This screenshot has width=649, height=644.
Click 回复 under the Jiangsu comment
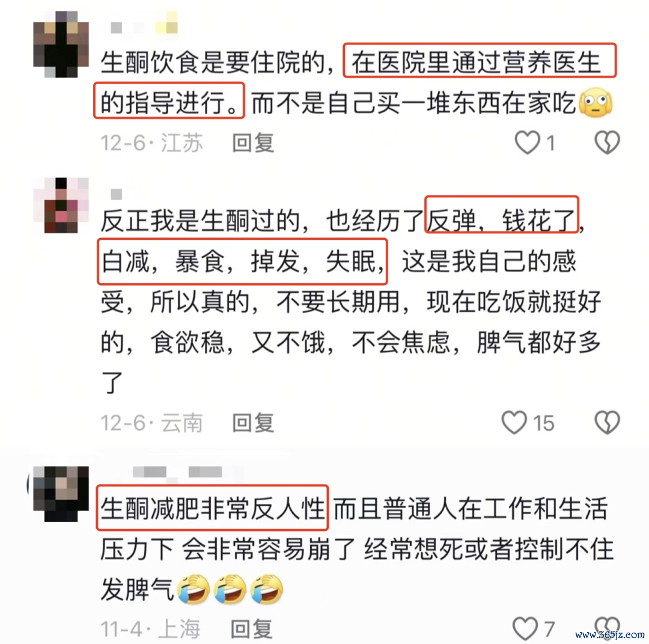[x=253, y=143]
